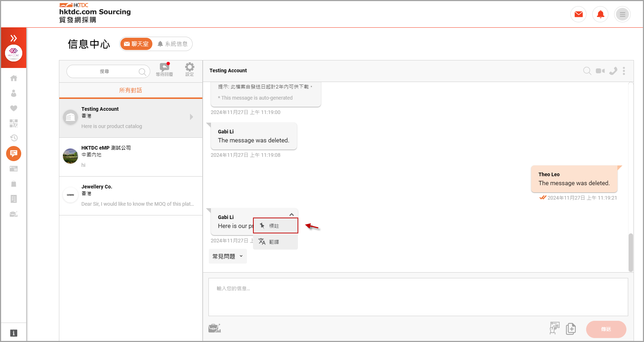Start a voice call with phone icon
The image size is (644, 342).
(x=613, y=71)
